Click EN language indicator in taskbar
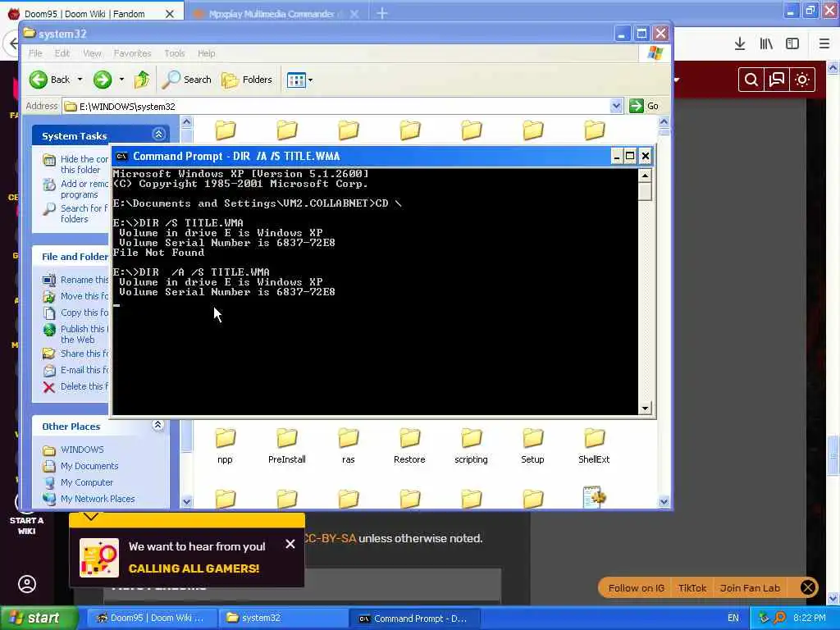Screen dimensions: 840x630 click(x=733, y=619)
